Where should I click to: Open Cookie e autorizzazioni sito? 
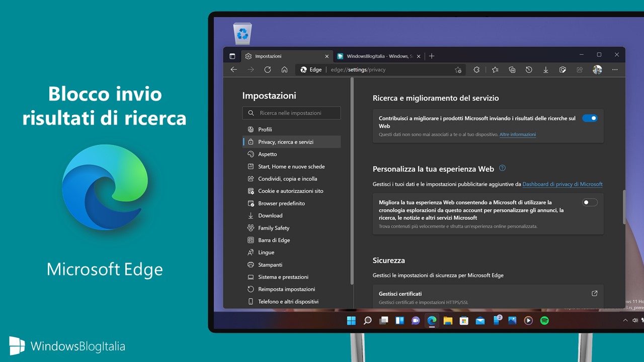tap(291, 191)
